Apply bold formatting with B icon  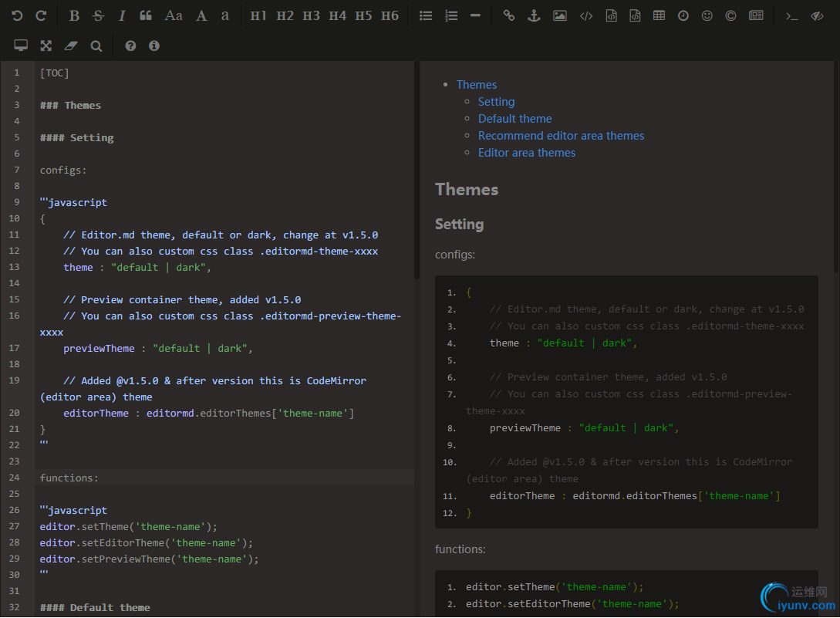tap(74, 15)
